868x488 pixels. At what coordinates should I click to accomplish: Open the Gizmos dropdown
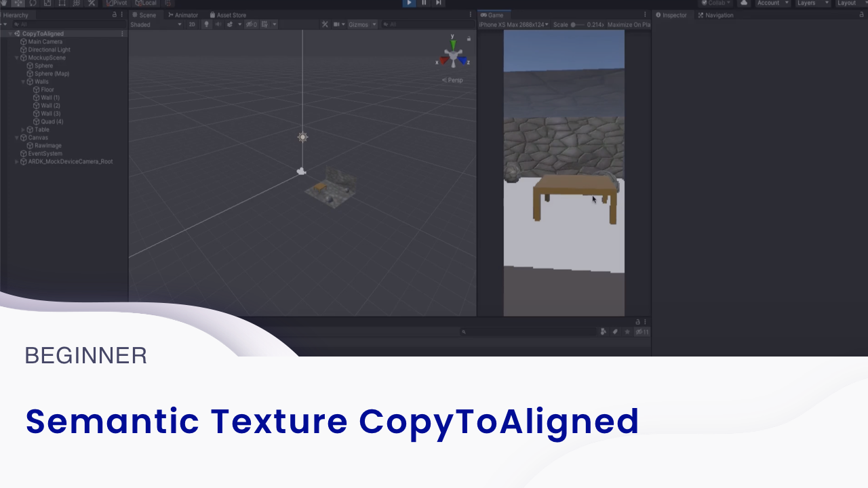point(362,24)
